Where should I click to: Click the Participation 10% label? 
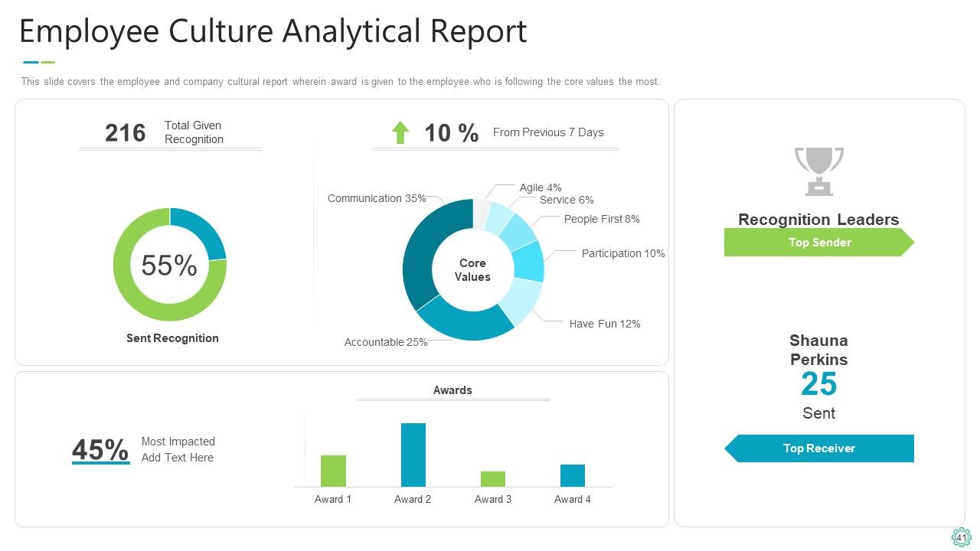tap(623, 253)
